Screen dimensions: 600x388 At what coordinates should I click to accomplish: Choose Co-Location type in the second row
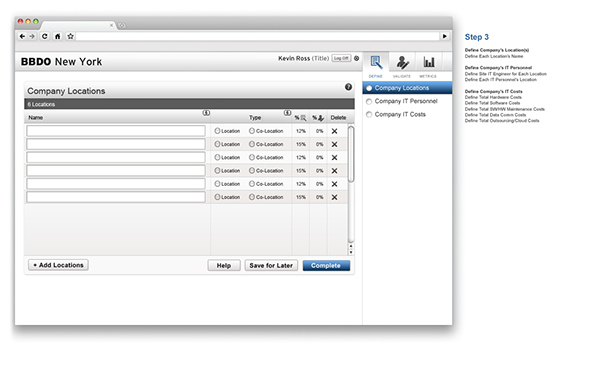(252, 144)
